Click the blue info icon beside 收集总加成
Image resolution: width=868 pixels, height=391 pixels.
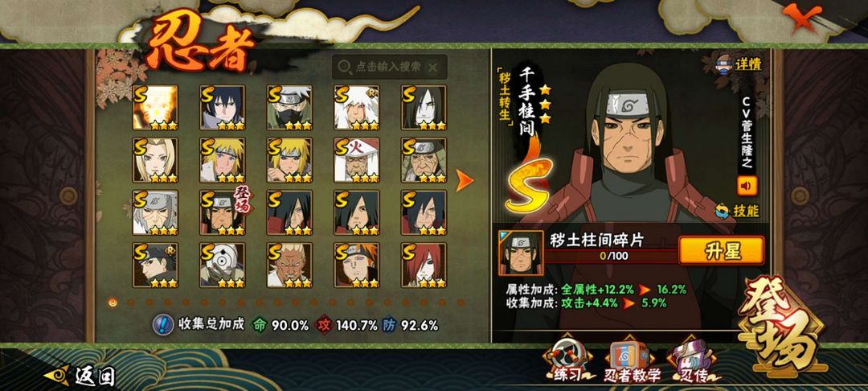[162, 324]
